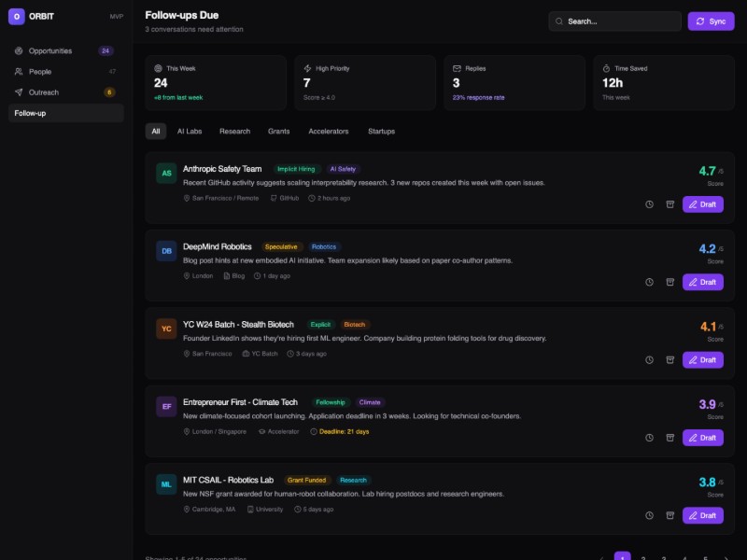Archive the Entrepreneur First Climate Tech card
The width and height of the screenshot is (747, 560).
tap(669, 438)
